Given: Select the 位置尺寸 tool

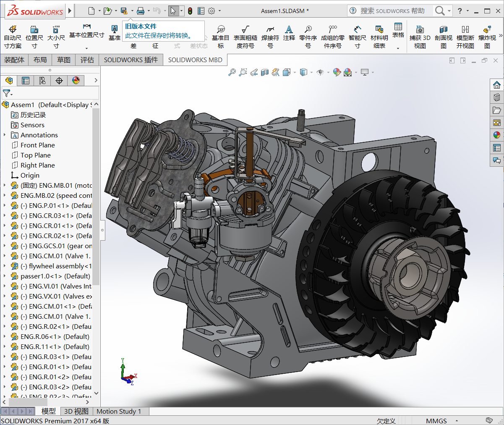Looking at the screenshot, I should 34,36.
